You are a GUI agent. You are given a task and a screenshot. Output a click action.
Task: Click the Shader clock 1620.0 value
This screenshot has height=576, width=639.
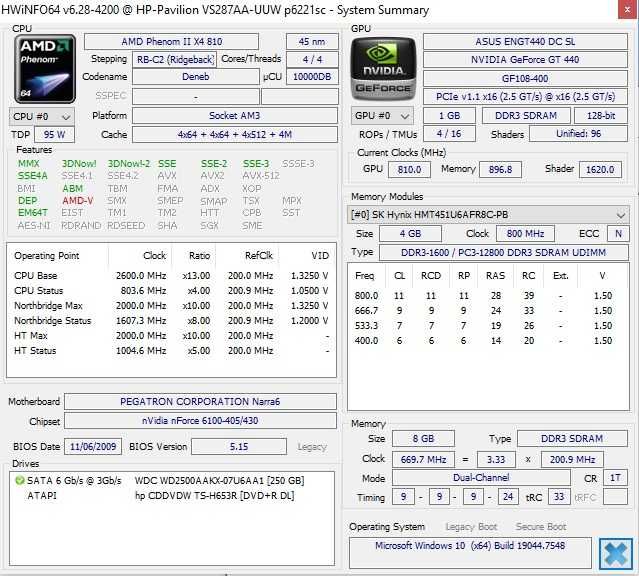pyautogui.click(x=600, y=170)
